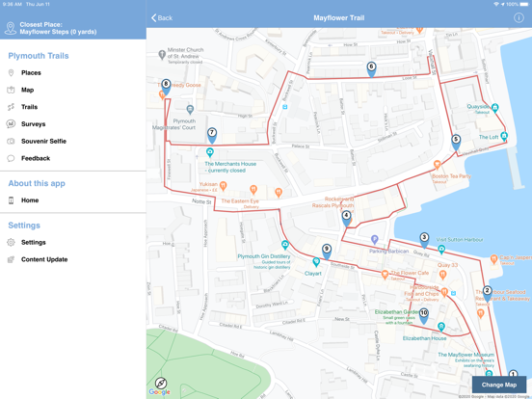Tap the Settings gear icon
The image size is (532, 399).
tap(11, 242)
